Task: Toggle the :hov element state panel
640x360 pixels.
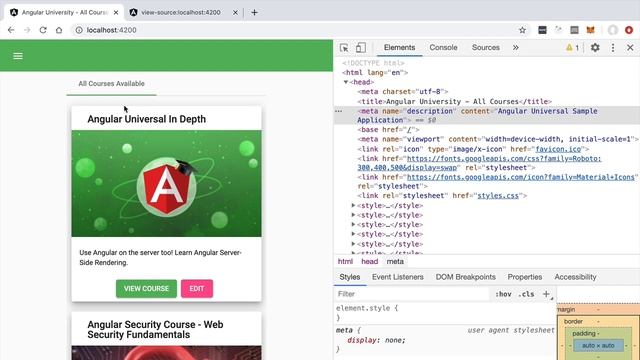Action: point(503,294)
